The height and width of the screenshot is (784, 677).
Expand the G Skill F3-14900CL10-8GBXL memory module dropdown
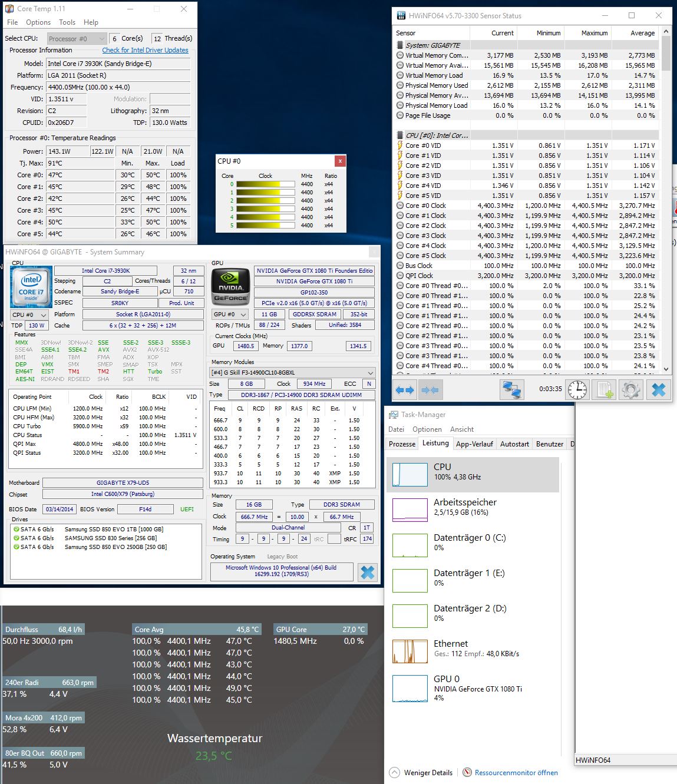point(293,373)
